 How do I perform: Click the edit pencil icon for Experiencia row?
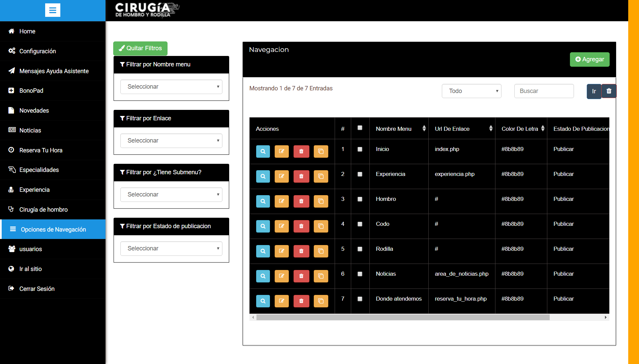tap(281, 176)
